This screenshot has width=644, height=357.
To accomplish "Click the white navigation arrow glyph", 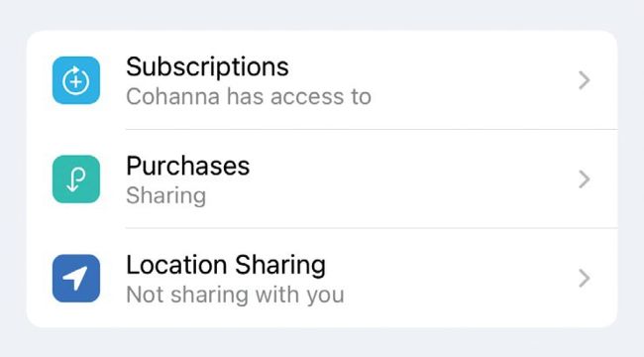I will 74,278.
